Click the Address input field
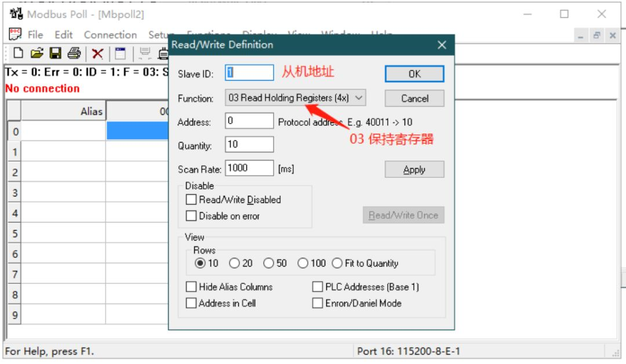 pos(249,121)
